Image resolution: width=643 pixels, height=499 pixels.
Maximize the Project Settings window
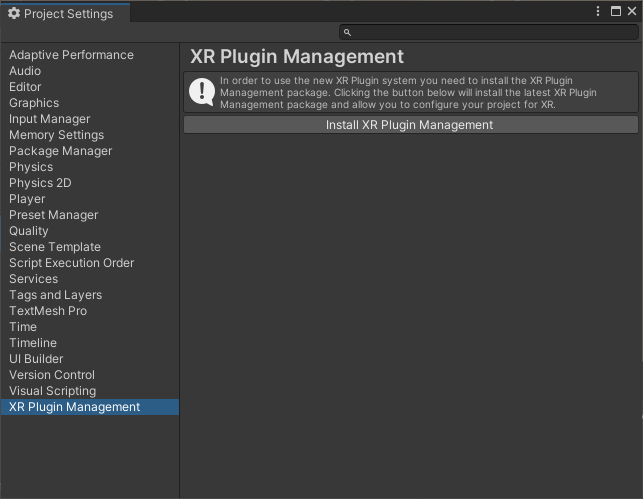click(x=616, y=11)
